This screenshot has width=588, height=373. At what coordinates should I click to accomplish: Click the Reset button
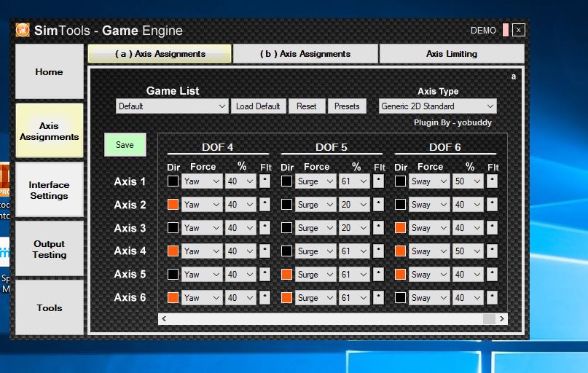[x=306, y=106]
